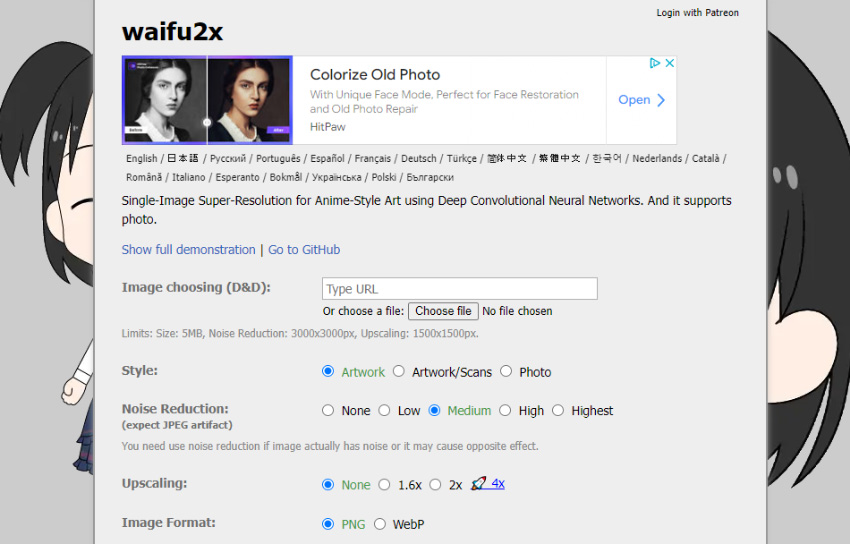The image size is (850, 544).
Task: Switch language to Türkçe
Action: coord(462,159)
